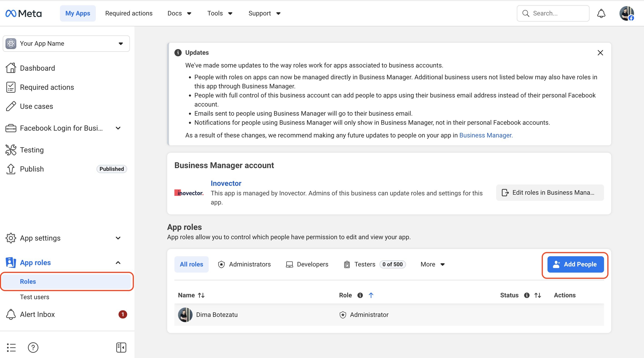Viewport: 644px width, 358px height.
Task: Open the More roles dropdown
Action: (433, 264)
